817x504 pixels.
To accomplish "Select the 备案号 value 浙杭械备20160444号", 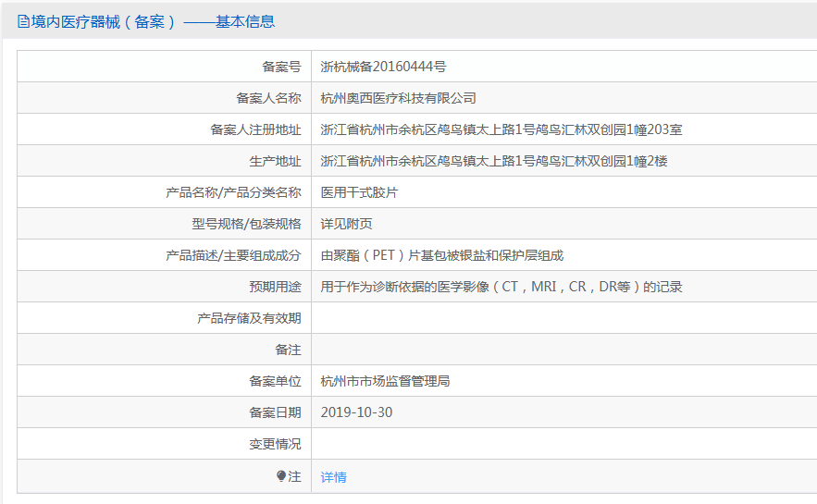I will pyautogui.click(x=383, y=67).
